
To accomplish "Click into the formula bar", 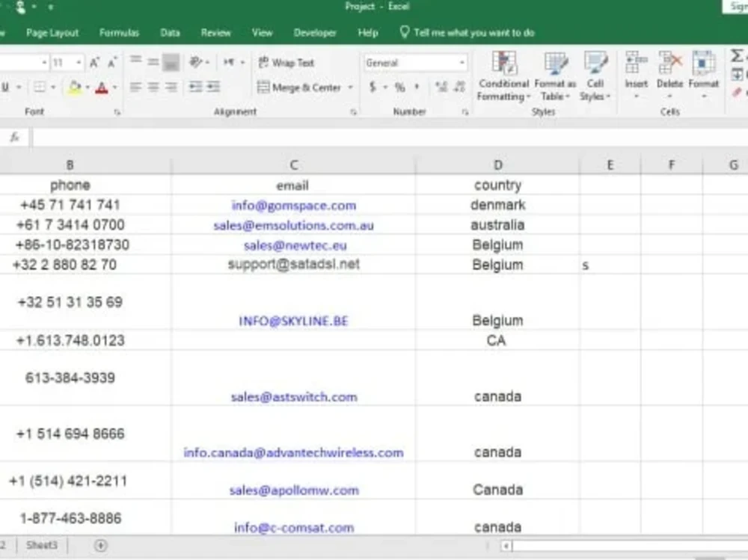I will tap(390, 138).
